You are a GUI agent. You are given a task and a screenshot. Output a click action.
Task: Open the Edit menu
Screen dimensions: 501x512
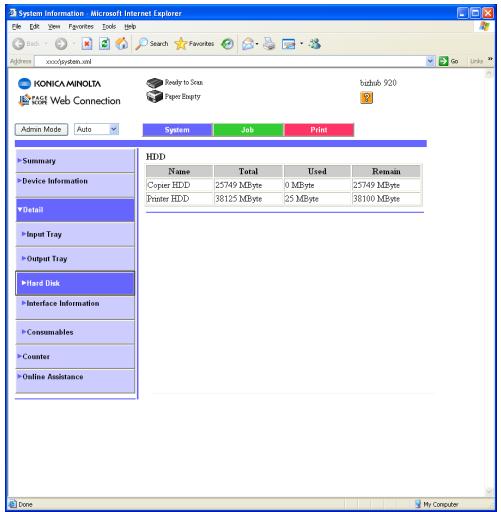[x=34, y=27]
